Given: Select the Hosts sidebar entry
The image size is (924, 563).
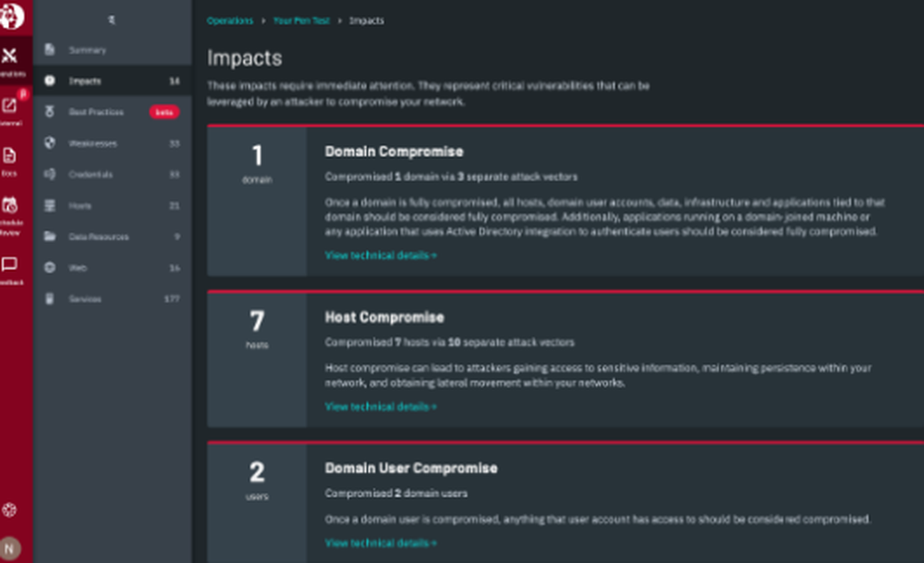Looking at the screenshot, I should tap(80, 205).
